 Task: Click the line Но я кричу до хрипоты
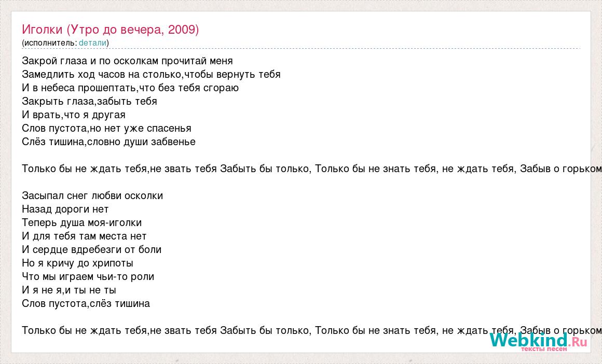(x=77, y=263)
